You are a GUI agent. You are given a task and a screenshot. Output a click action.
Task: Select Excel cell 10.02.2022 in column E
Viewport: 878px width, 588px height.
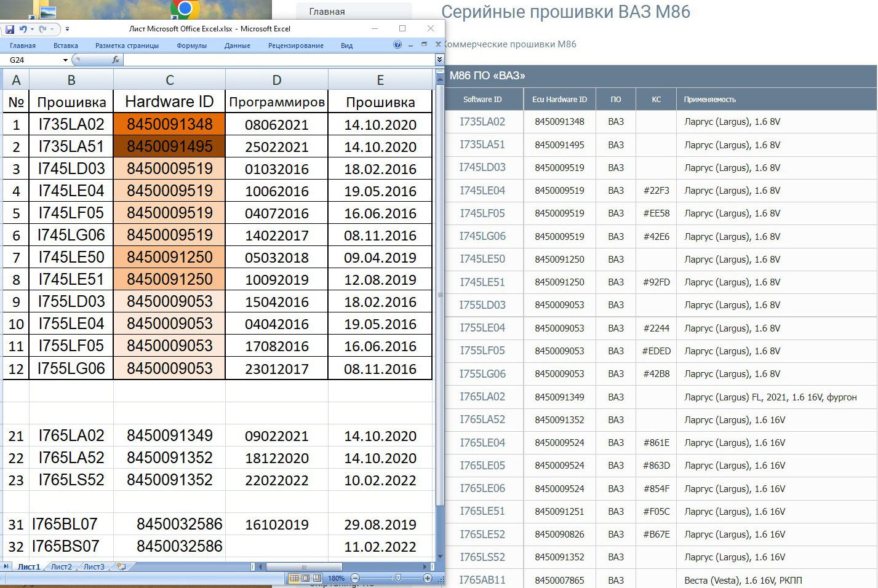pos(380,480)
